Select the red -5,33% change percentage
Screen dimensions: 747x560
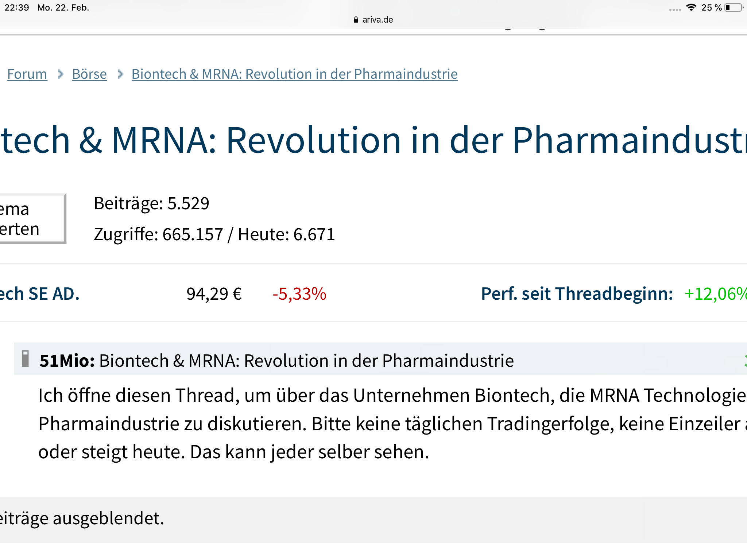(299, 293)
